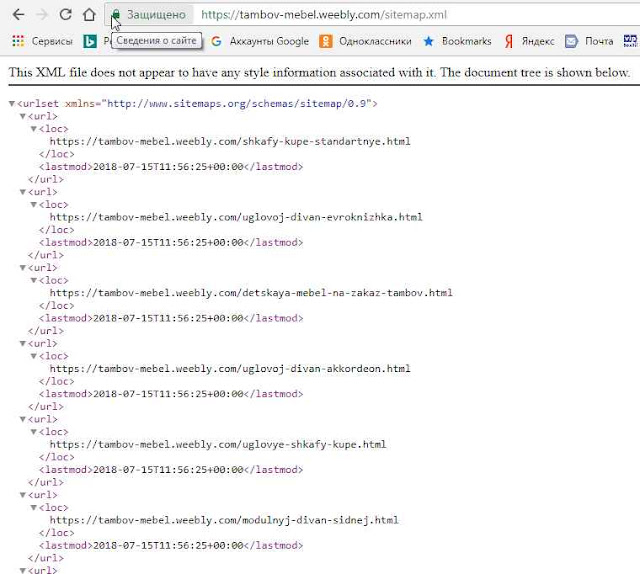This screenshot has height=574, width=640.
Task: Click lastmod line under modulnyj-divan-sidnej
Action: [171, 545]
